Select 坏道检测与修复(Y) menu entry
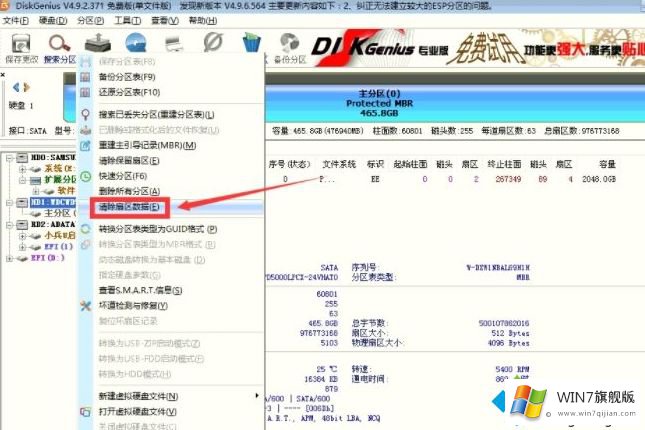Image resolution: width=645 pixels, height=430 pixels. pyautogui.click(x=133, y=306)
